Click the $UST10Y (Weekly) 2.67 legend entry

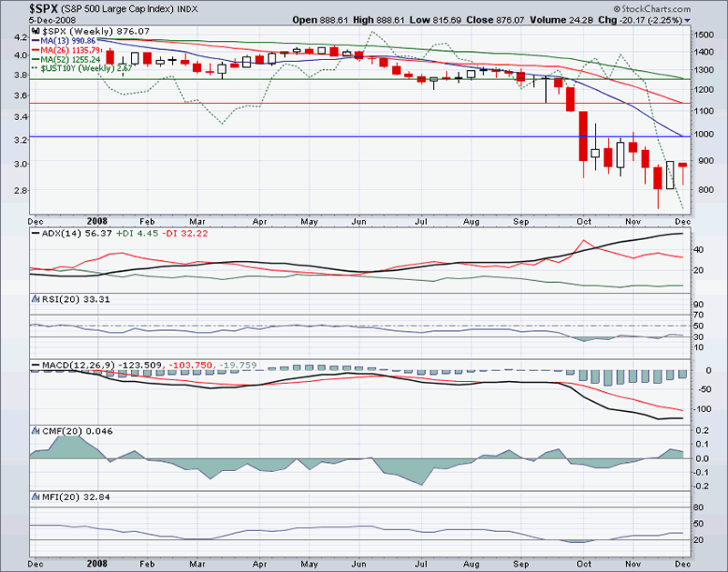[x=82, y=68]
